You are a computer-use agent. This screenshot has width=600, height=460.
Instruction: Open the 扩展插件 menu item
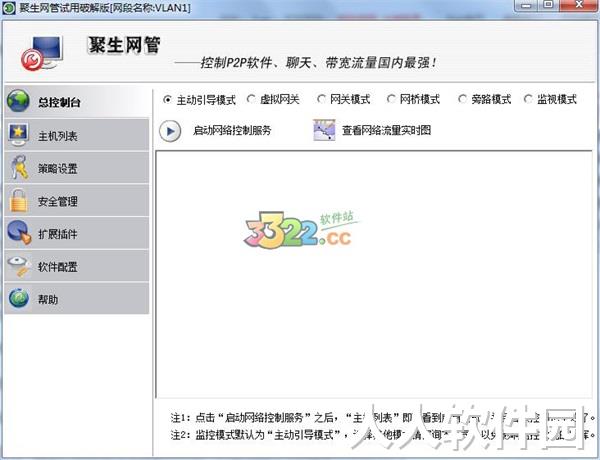pyautogui.click(x=77, y=233)
